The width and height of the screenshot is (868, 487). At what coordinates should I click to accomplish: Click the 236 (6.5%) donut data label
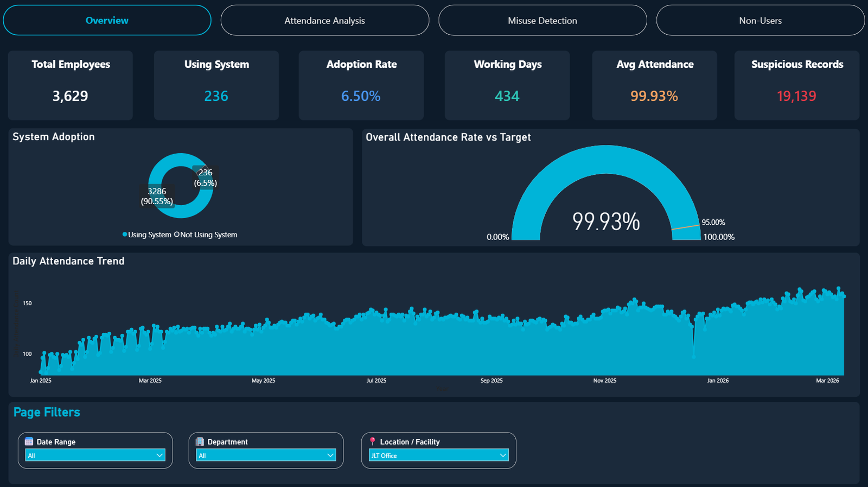tap(206, 178)
